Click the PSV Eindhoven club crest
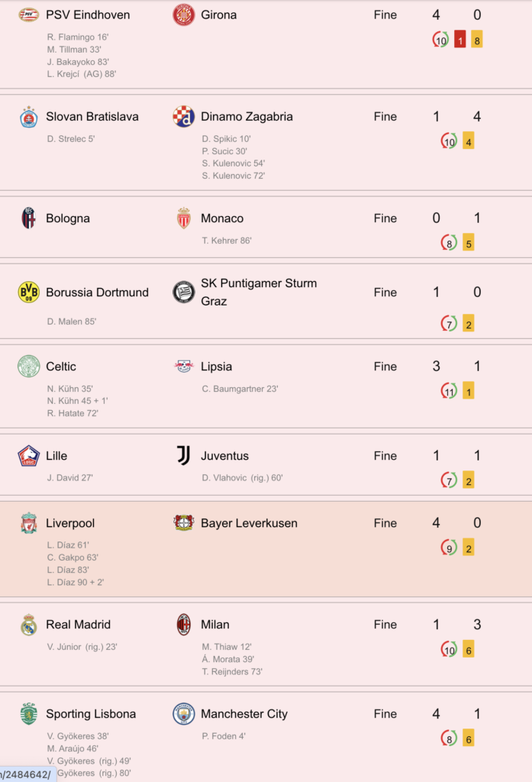This screenshot has height=782, width=532. tap(28, 15)
